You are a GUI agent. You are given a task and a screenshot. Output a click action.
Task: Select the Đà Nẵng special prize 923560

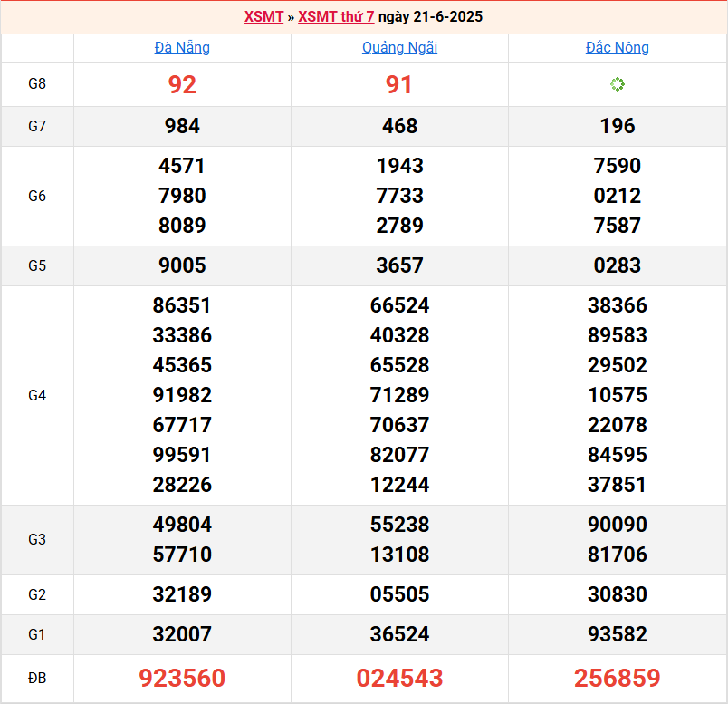pyautogui.click(x=182, y=678)
